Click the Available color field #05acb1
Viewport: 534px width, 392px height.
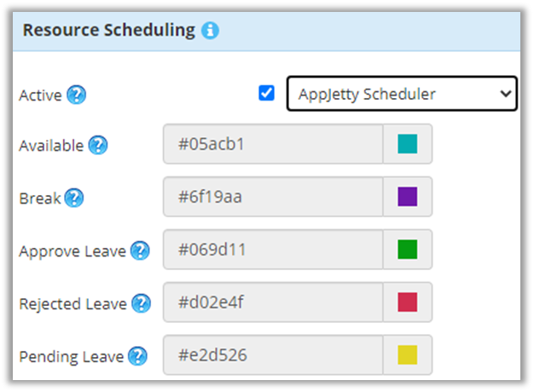click(273, 145)
